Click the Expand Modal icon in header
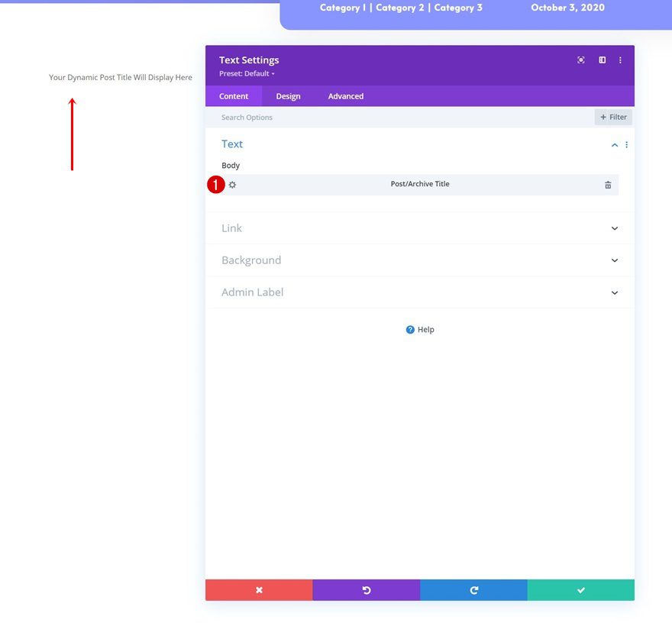This screenshot has width=672, height=629. (x=580, y=60)
